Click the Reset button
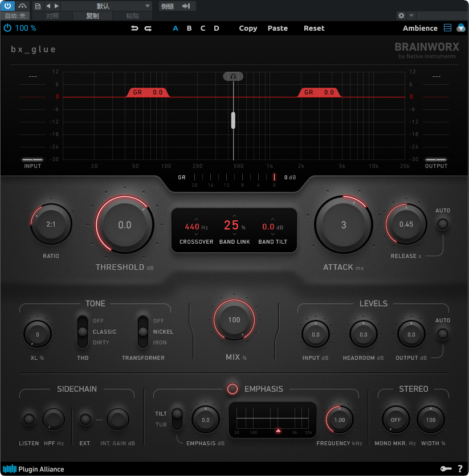 click(x=314, y=28)
